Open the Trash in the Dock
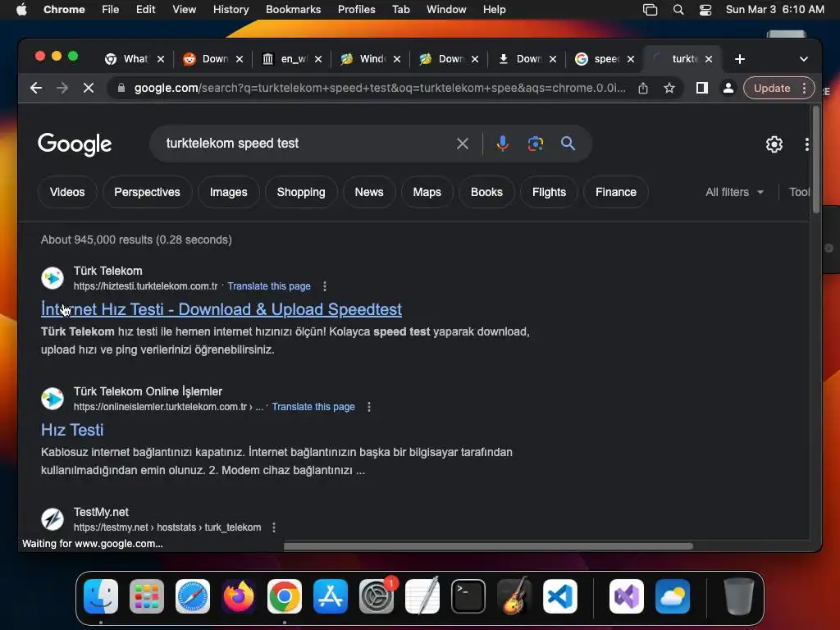Viewport: 840px width, 630px height. pos(739,596)
